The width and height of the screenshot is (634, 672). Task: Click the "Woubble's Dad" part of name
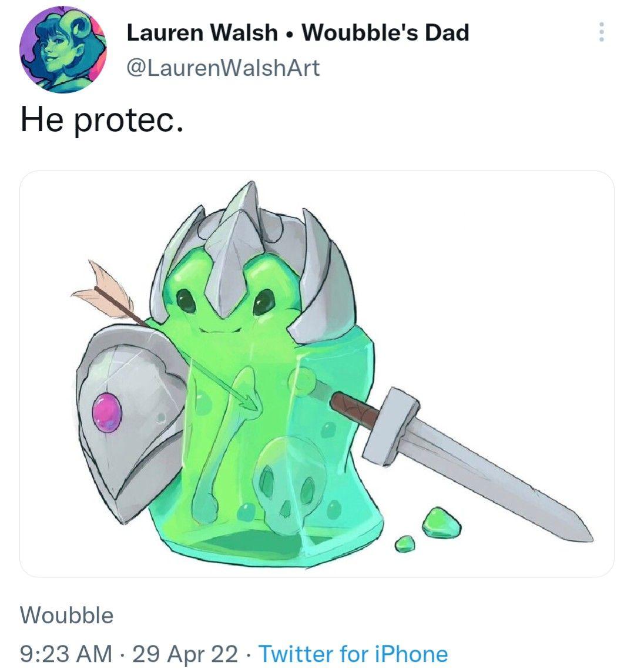pos(385,32)
